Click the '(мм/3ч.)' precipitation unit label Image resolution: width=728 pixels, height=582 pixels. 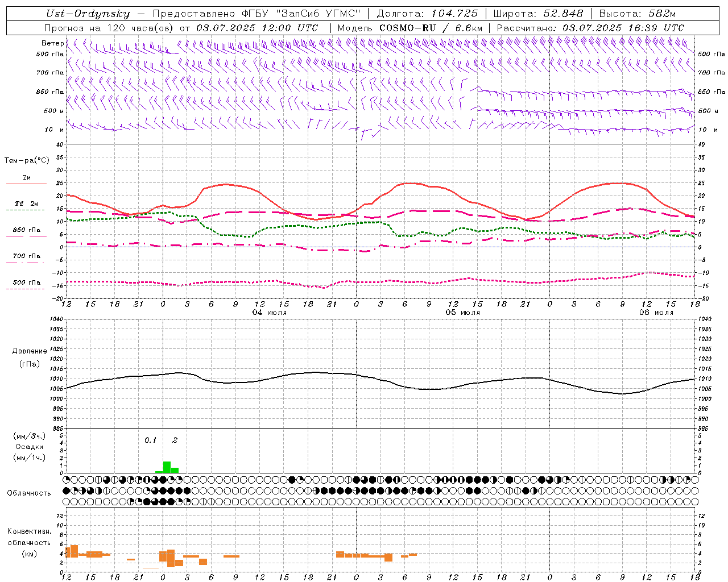(29, 436)
